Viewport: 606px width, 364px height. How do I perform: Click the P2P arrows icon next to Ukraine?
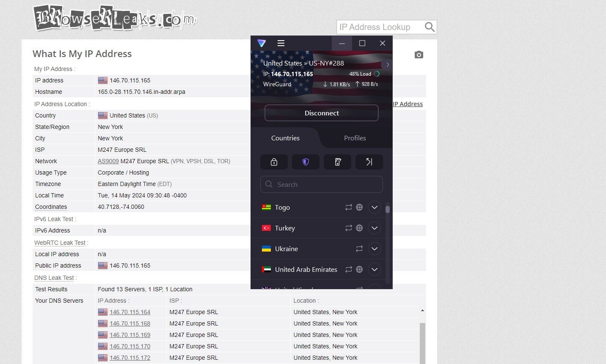tap(359, 249)
